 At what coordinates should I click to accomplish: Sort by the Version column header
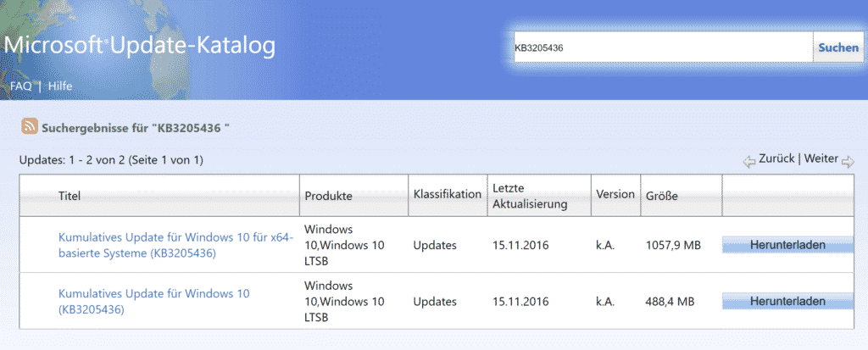[615, 196]
